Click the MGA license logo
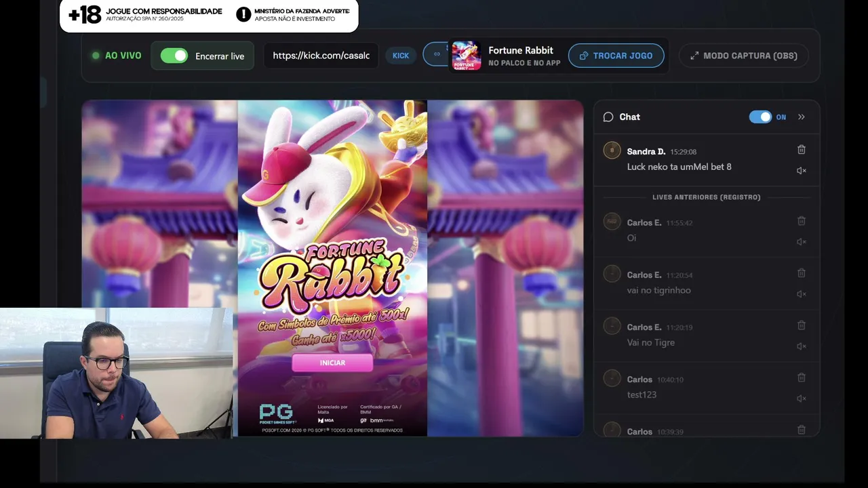868x488 pixels. (326, 420)
